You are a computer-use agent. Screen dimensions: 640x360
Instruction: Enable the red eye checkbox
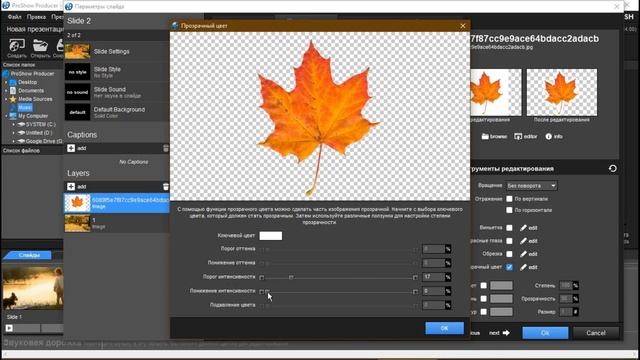click(x=509, y=241)
